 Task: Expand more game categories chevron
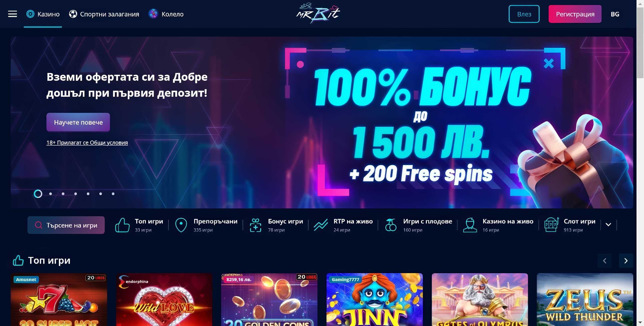(x=608, y=225)
